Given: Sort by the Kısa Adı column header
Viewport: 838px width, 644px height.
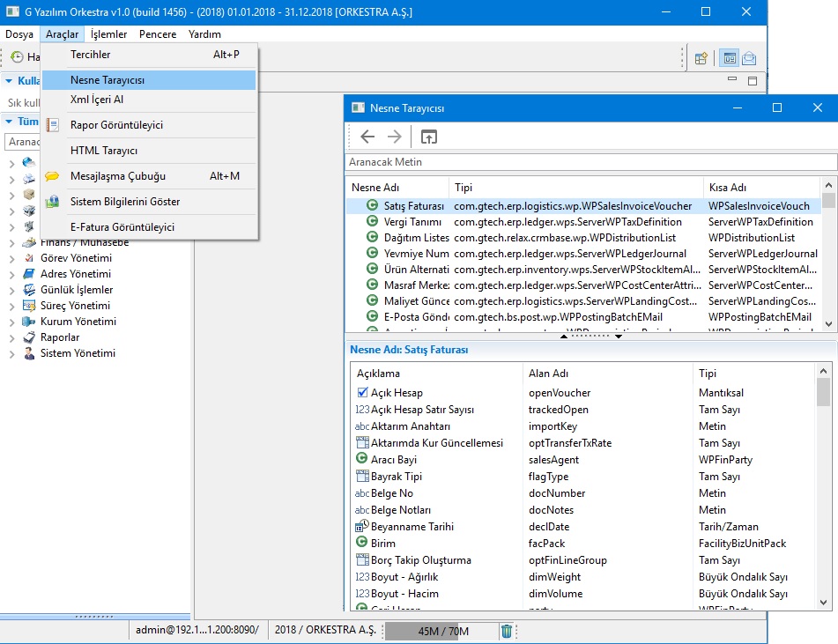Looking at the screenshot, I should pyautogui.click(x=727, y=188).
